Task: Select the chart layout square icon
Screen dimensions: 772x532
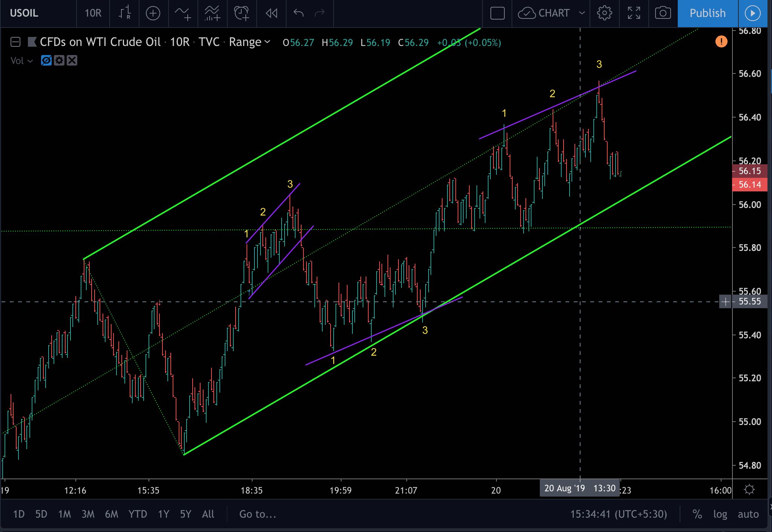Action: [x=498, y=14]
